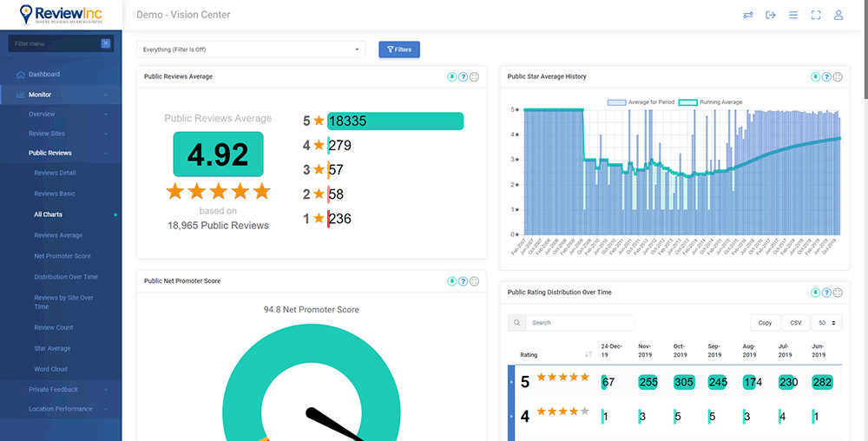The width and height of the screenshot is (868, 441).
Task: Click the Copy button above the table
Action: point(765,323)
